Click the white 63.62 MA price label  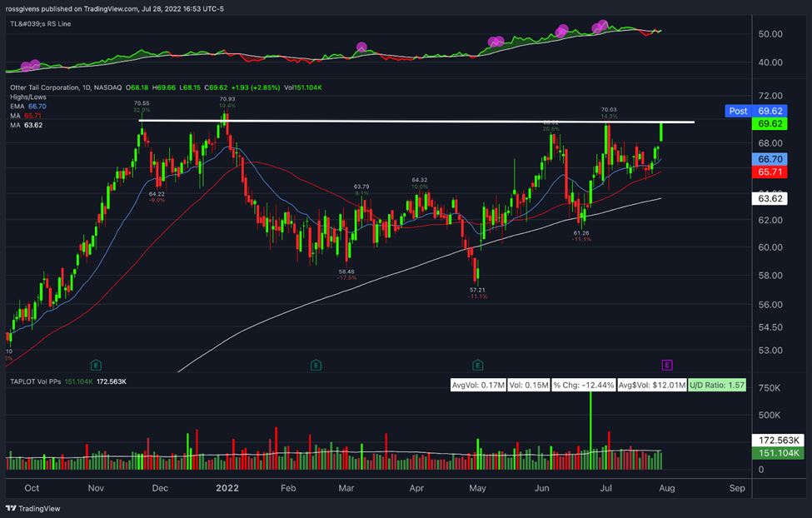(770, 198)
